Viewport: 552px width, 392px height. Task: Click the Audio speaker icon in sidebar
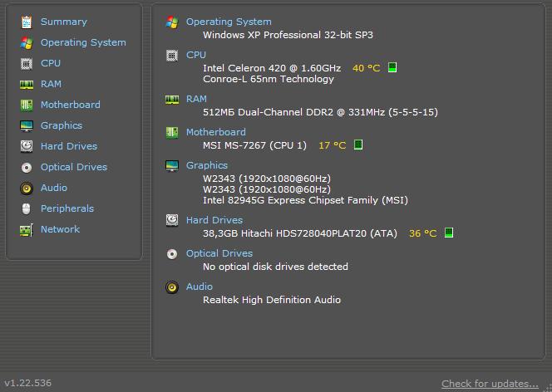click(27, 188)
